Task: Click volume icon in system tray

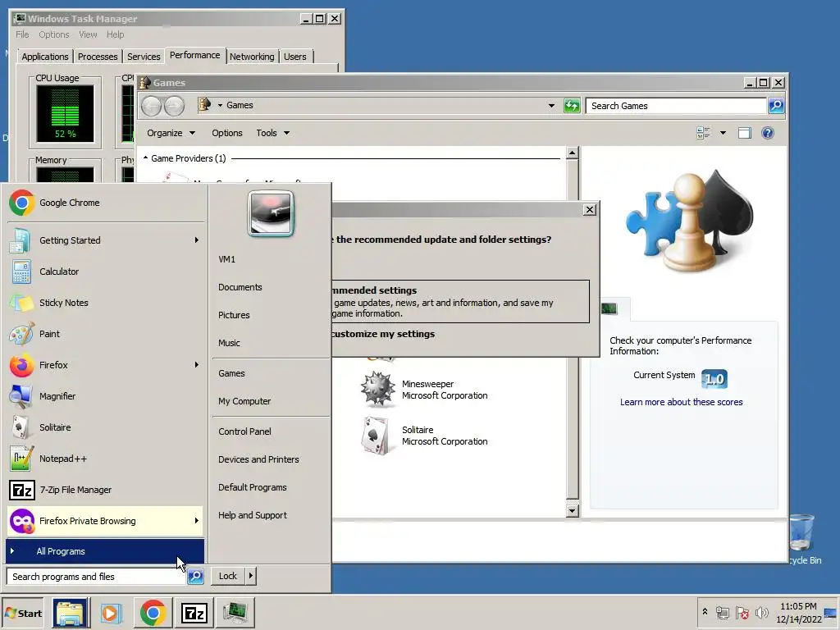Action: click(x=761, y=612)
